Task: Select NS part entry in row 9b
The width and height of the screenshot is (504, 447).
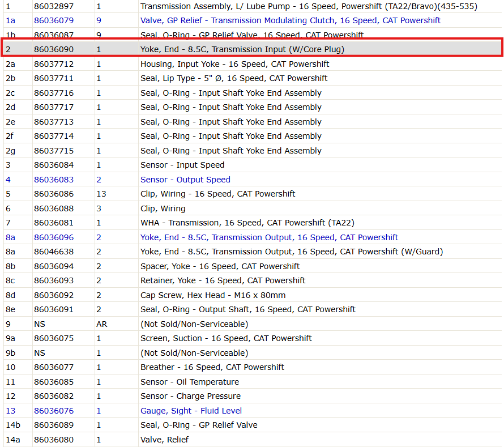Action: tap(40, 353)
